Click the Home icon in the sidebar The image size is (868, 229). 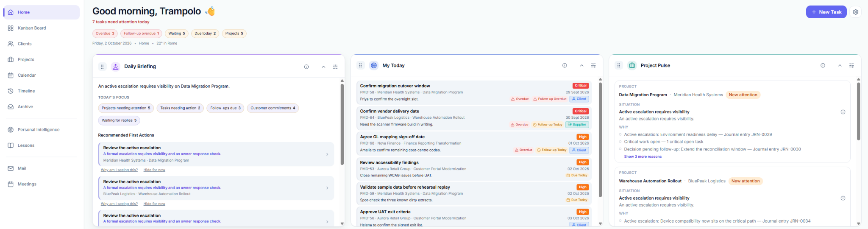coord(11,12)
